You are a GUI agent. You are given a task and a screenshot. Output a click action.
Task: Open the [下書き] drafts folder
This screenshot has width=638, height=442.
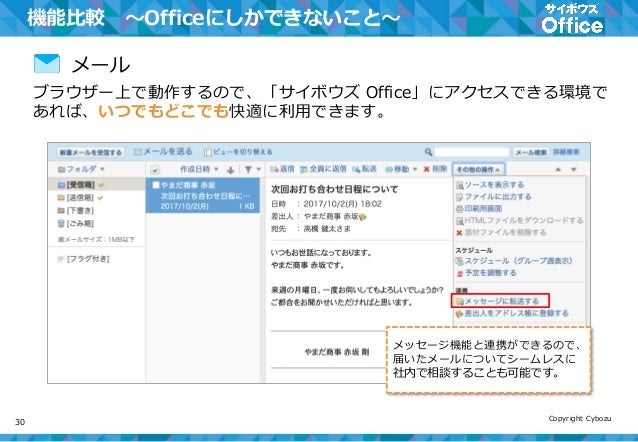click(76, 210)
